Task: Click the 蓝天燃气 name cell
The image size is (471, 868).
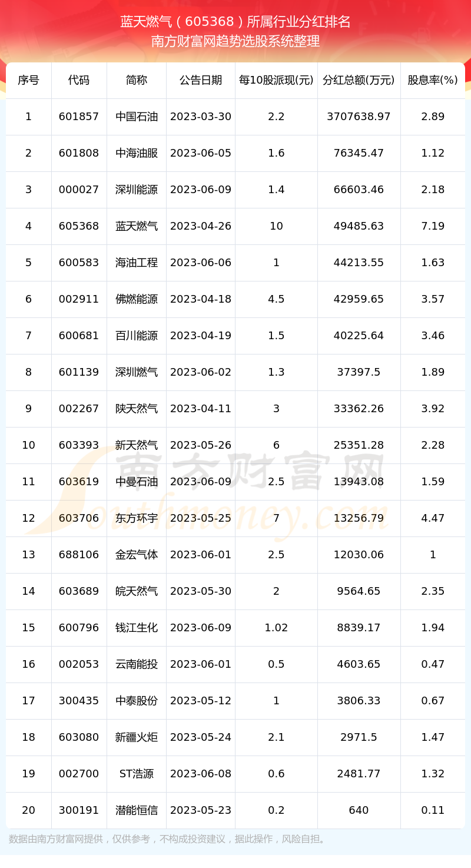Action: pyautogui.click(x=137, y=226)
